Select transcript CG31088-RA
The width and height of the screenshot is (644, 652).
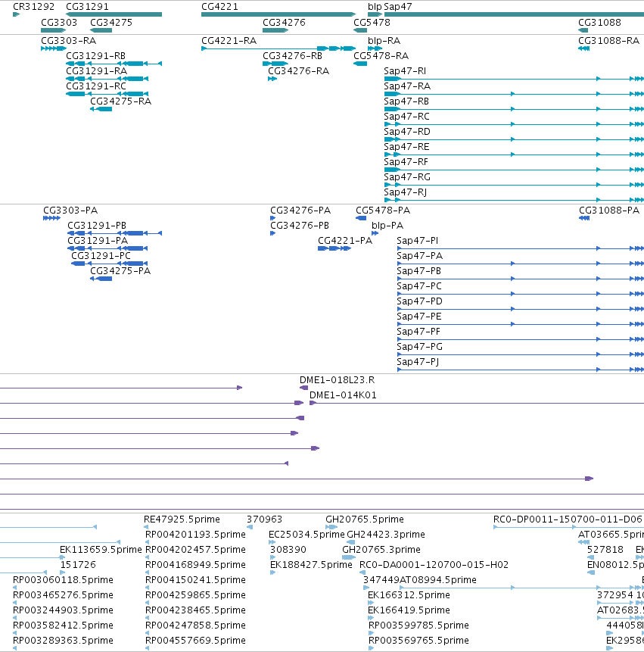tap(609, 41)
